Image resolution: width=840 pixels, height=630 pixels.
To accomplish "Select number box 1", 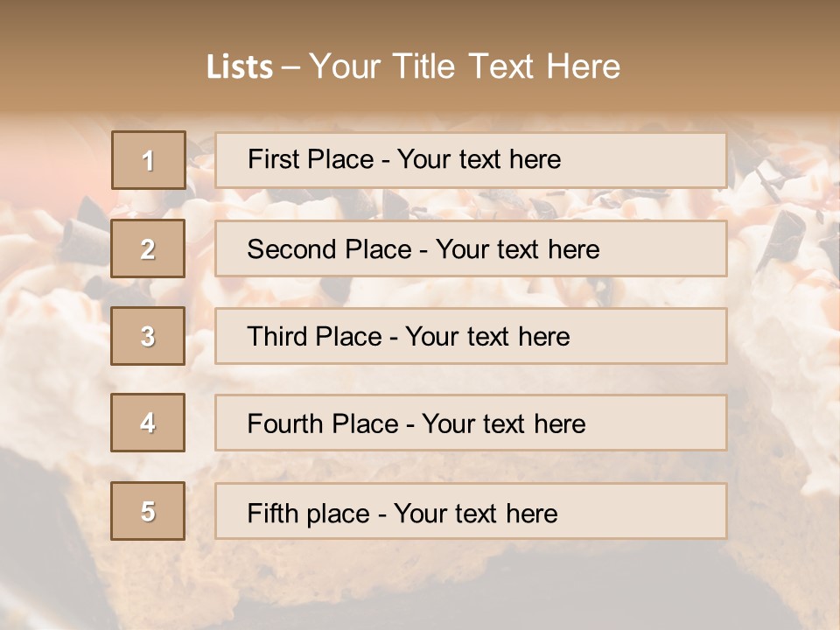I will coord(149,160).
